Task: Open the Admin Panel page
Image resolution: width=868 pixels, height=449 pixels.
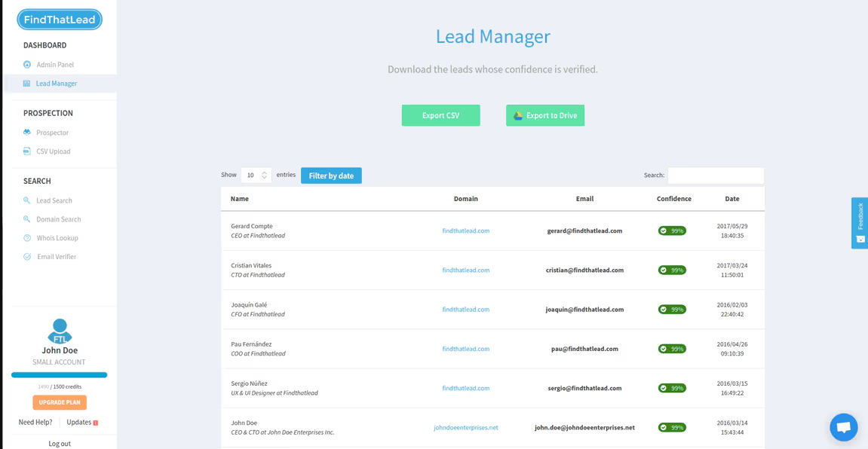Action: 55,65
